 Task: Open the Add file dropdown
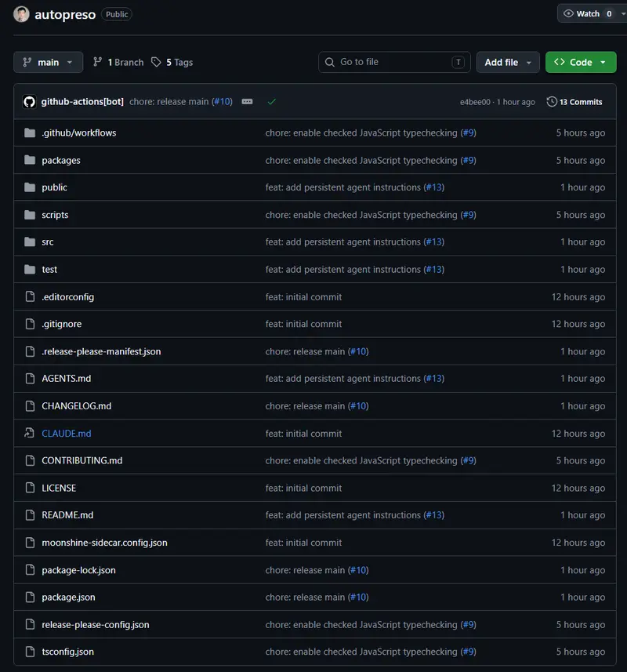click(508, 62)
